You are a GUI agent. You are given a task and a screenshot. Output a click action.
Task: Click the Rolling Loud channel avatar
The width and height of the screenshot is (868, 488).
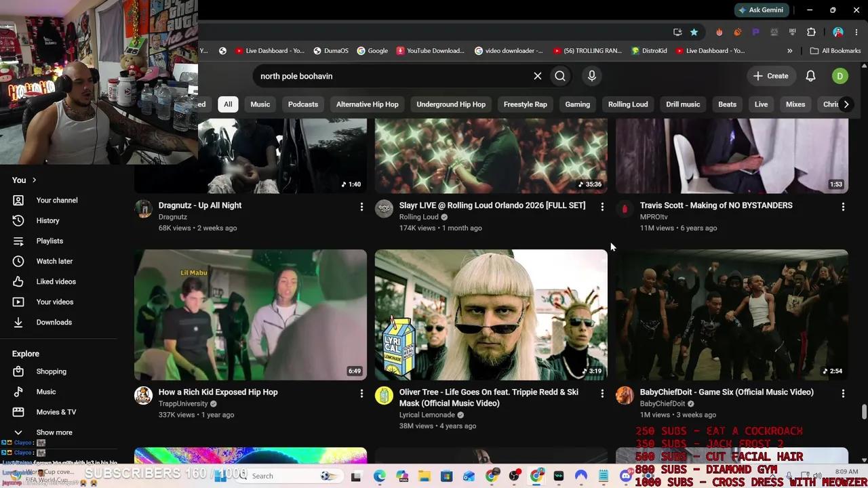pyautogui.click(x=384, y=209)
